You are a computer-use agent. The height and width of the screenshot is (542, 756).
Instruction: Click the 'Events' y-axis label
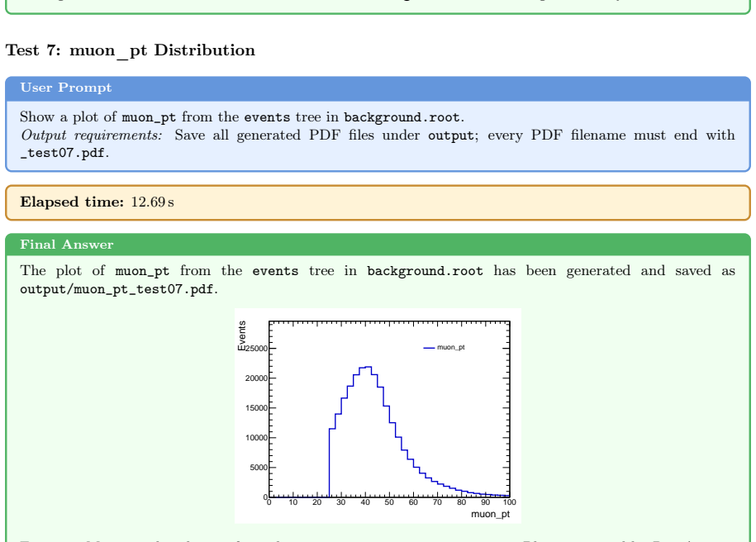[242, 335]
